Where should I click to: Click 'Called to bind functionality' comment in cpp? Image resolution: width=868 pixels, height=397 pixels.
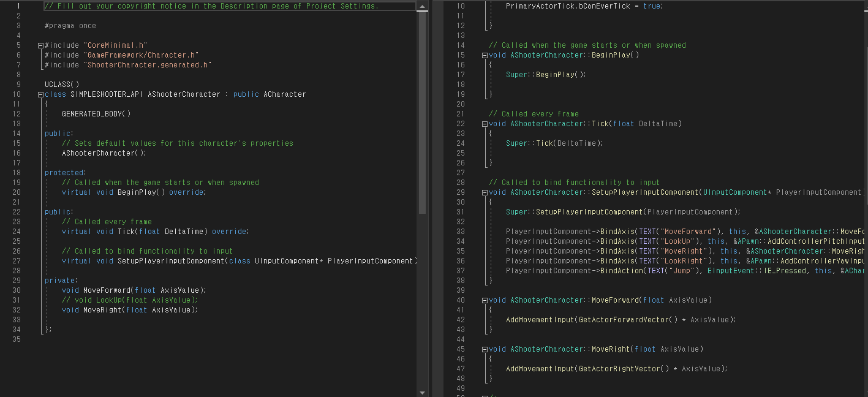pyautogui.click(x=575, y=183)
